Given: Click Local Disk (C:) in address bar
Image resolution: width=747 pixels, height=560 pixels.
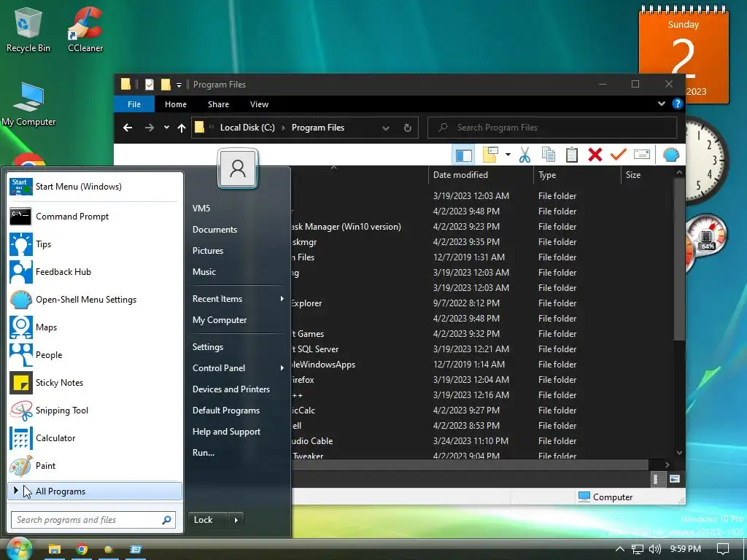Looking at the screenshot, I should [247, 128].
